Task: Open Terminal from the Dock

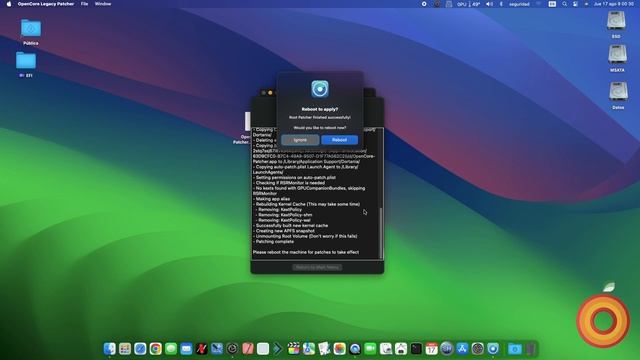Action: (416, 349)
